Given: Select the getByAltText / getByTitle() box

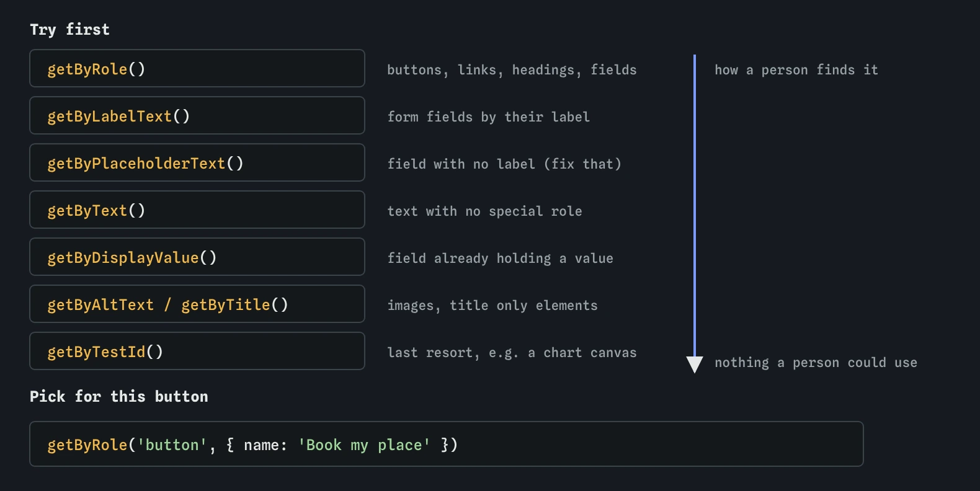Looking at the screenshot, I should click(x=197, y=304).
